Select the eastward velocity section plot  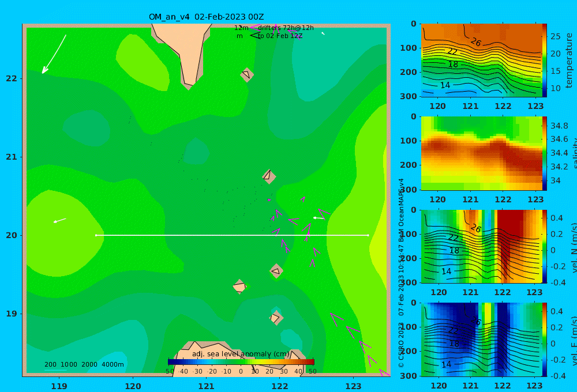click(x=482, y=340)
